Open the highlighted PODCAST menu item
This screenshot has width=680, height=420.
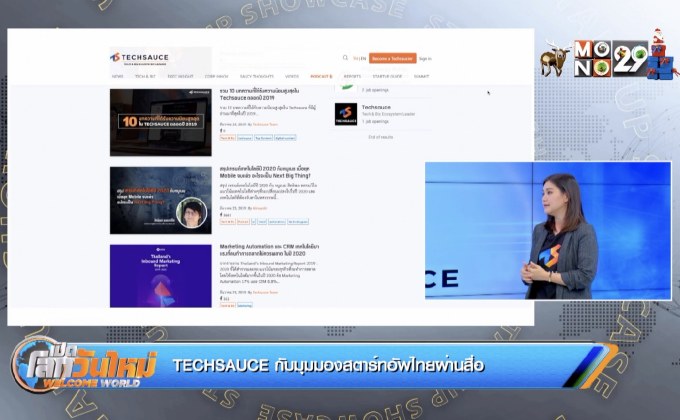coord(321,76)
